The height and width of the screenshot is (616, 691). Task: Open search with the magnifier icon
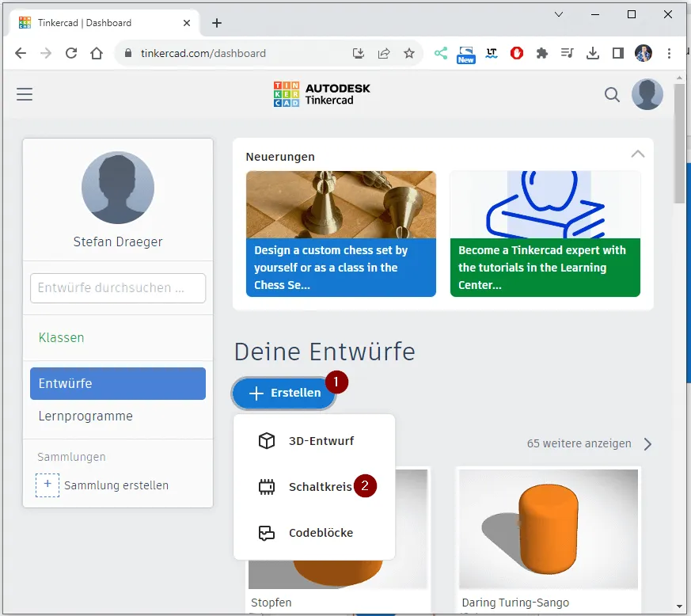pos(612,95)
